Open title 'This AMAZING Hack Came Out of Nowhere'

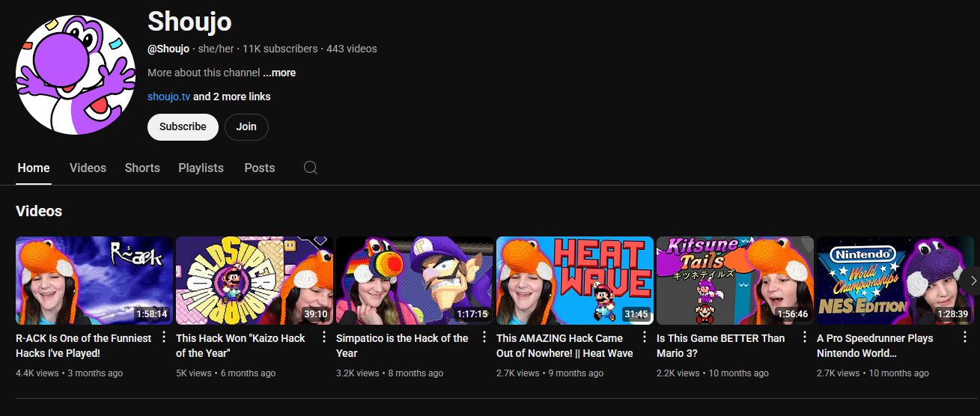[564, 346]
